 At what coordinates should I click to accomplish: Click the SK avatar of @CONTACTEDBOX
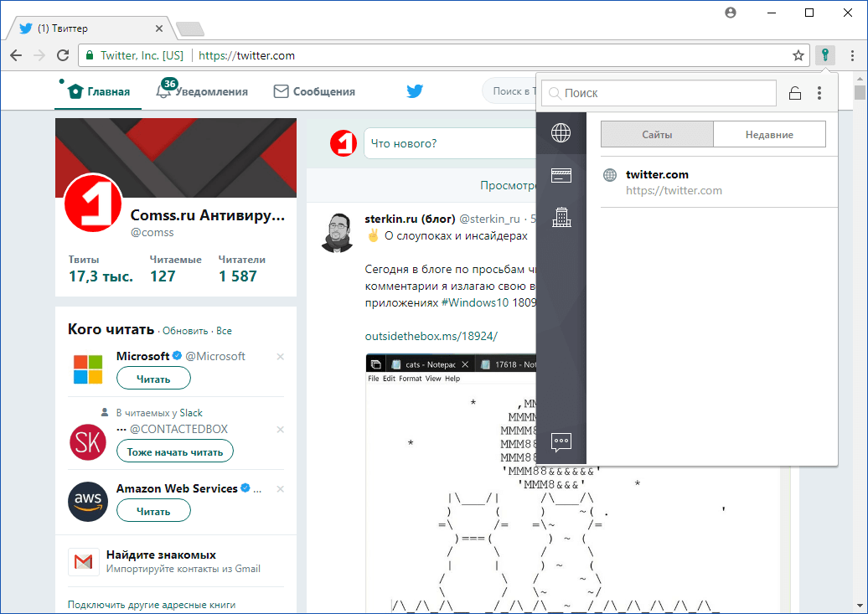(88, 441)
